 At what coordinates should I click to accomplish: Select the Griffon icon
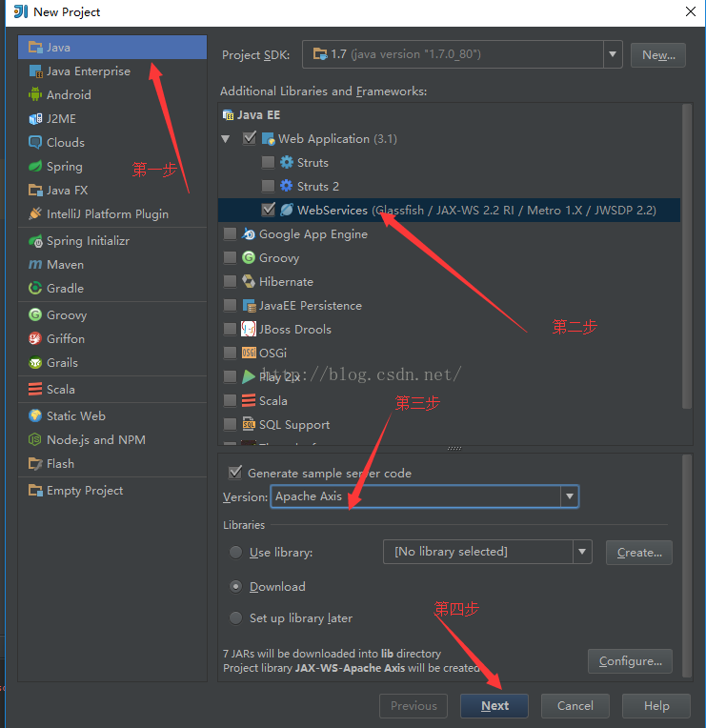click(35, 338)
